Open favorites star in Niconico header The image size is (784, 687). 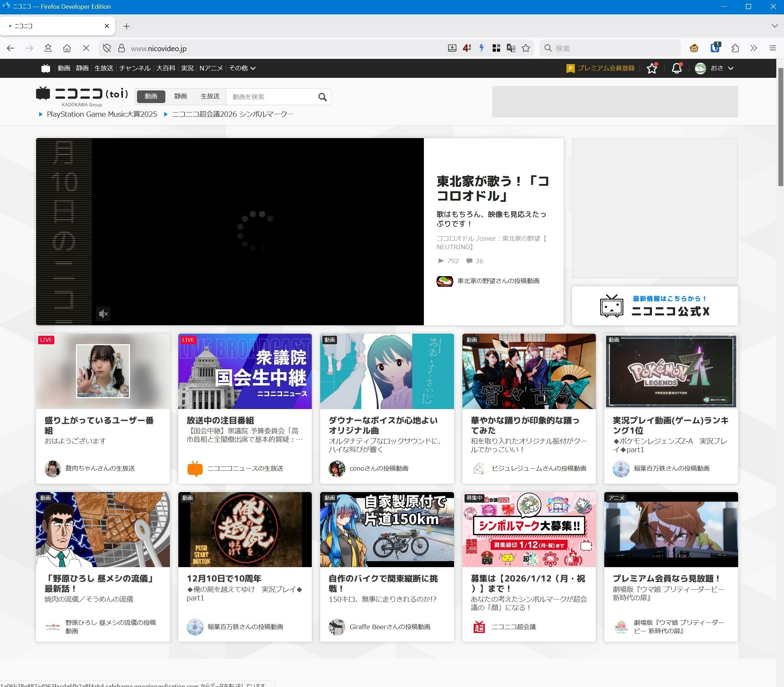click(x=652, y=68)
